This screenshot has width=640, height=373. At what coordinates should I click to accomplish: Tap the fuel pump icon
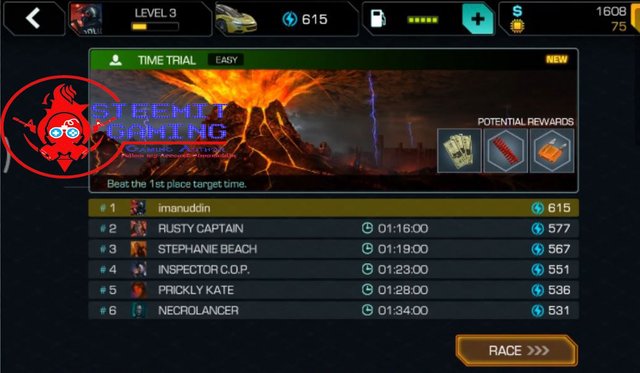point(378,19)
